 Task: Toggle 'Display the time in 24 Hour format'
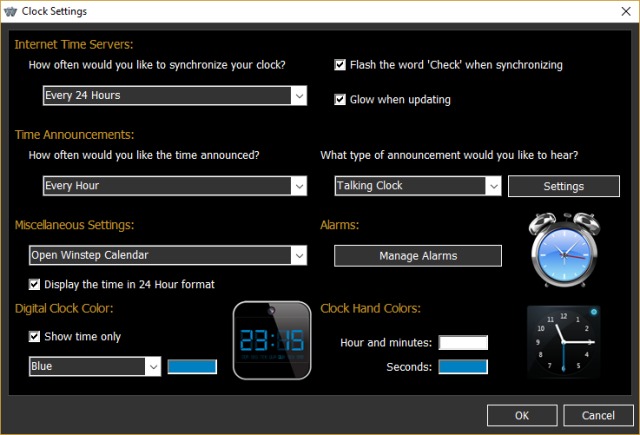(35, 284)
